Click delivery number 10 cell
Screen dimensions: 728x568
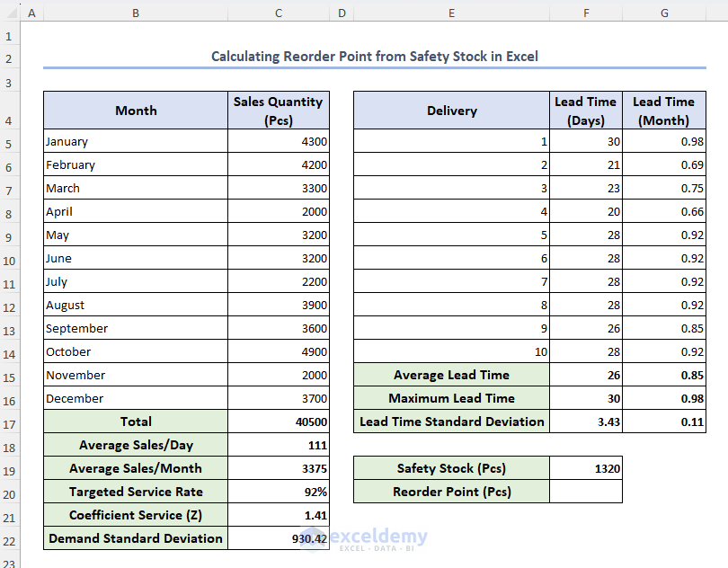pos(451,351)
